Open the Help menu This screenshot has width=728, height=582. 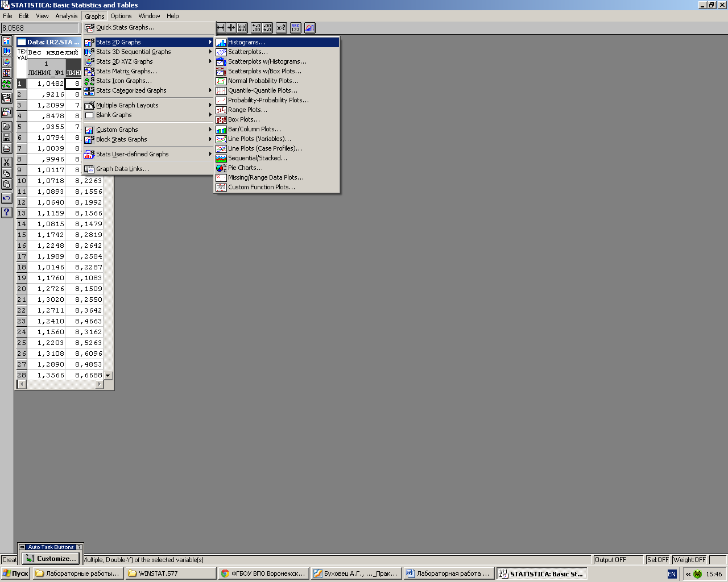coord(173,16)
